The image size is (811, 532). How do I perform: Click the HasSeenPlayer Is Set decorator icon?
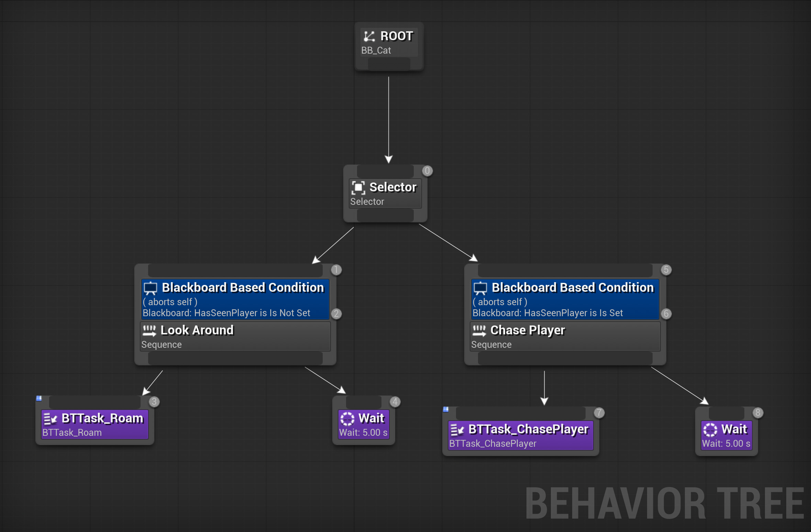click(480, 288)
